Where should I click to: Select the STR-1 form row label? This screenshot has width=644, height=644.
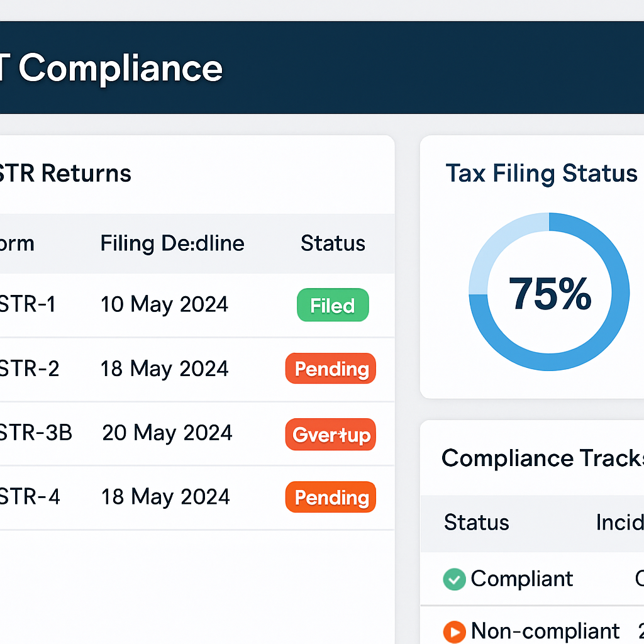(27, 304)
